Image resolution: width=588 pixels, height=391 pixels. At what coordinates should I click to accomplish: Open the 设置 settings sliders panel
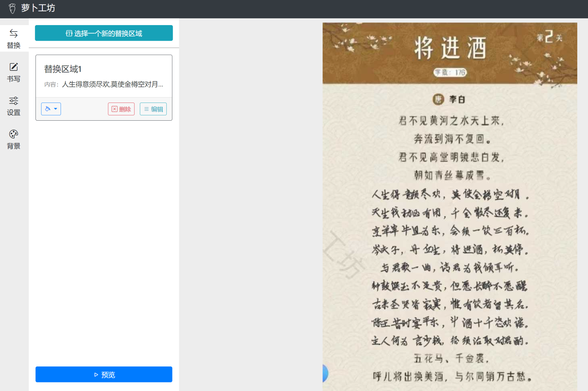point(14,106)
